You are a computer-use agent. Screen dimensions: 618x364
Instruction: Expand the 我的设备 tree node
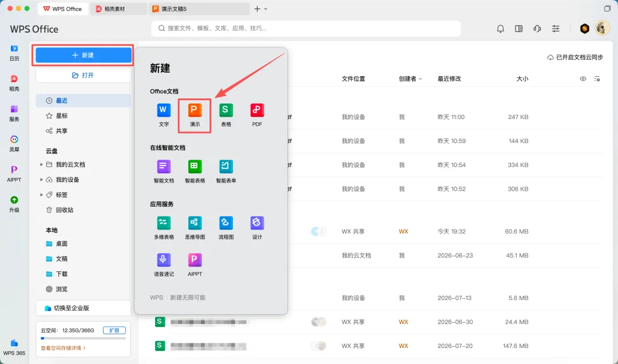pyautogui.click(x=41, y=180)
